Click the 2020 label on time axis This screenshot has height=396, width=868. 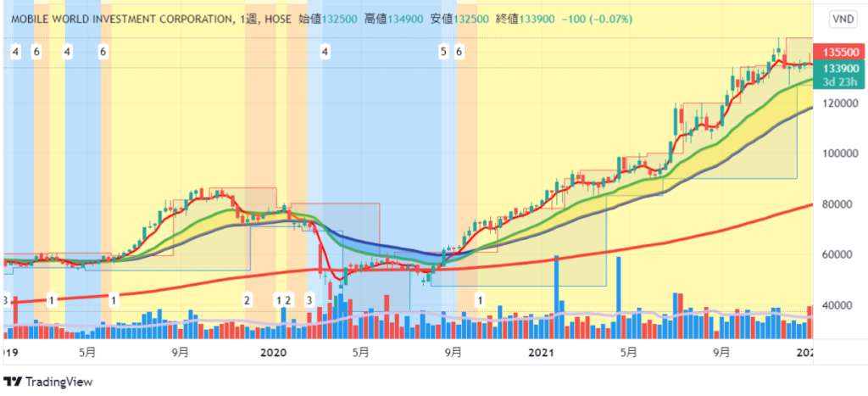[x=272, y=351]
